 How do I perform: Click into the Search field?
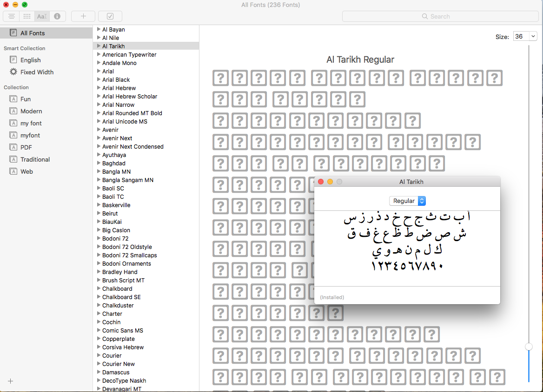(x=440, y=16)
